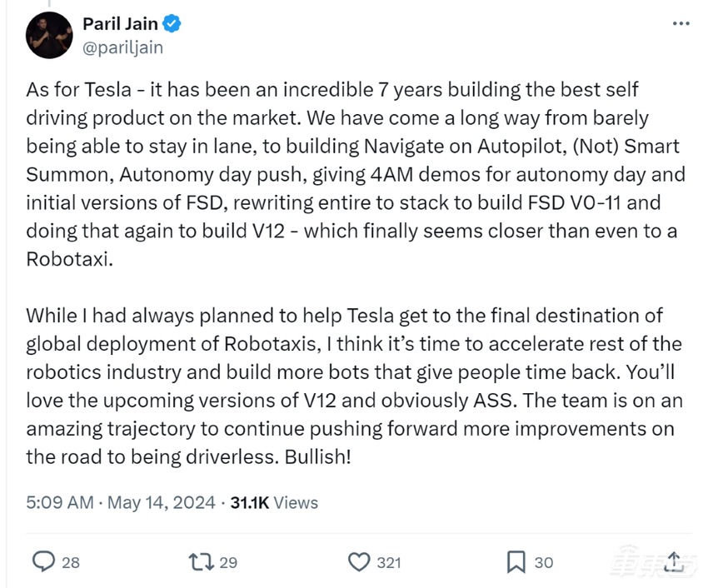The height and width of the screenshot is (588, 708).
Task: Click the May 14, 2024 date
Action: [x=162, y=502]
